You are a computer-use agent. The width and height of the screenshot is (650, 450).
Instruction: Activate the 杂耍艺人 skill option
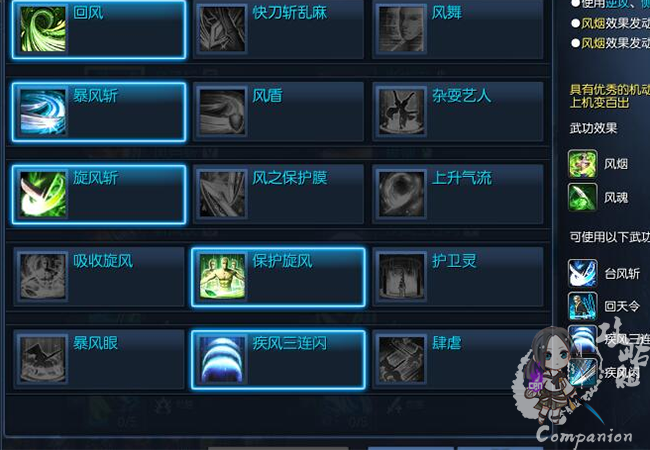[458, 112]
